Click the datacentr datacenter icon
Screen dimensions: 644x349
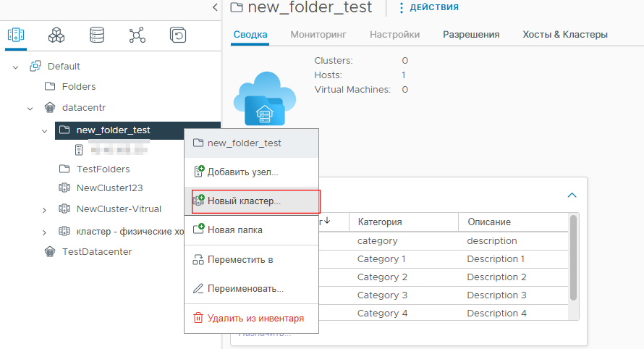pos(50,108)
